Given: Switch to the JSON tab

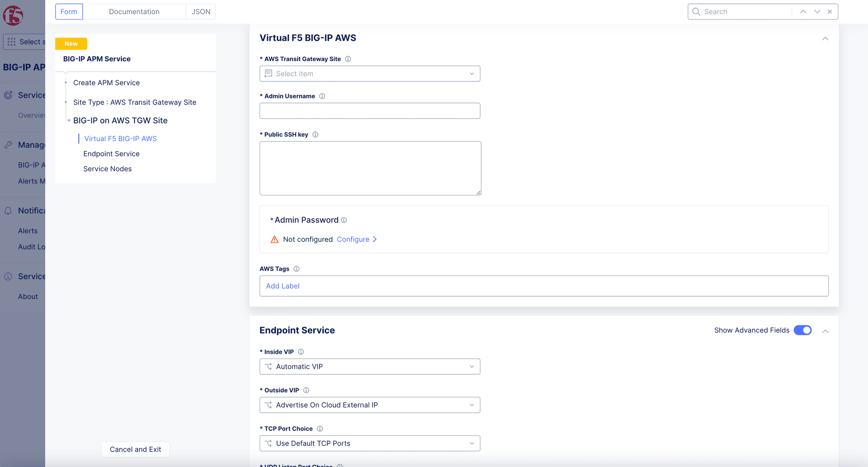Looking at the screenshot, I should (x=200, y=11).
